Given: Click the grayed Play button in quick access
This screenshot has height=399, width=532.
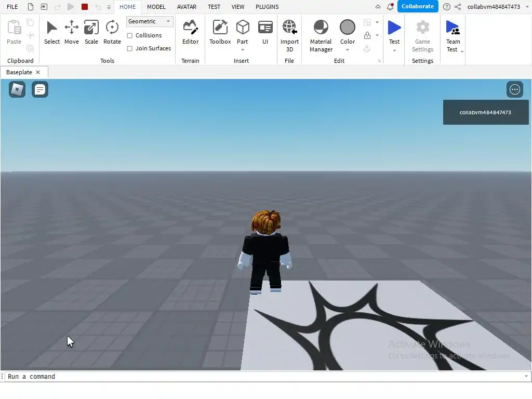Looking at the screenshot, I should coord(71,6).
